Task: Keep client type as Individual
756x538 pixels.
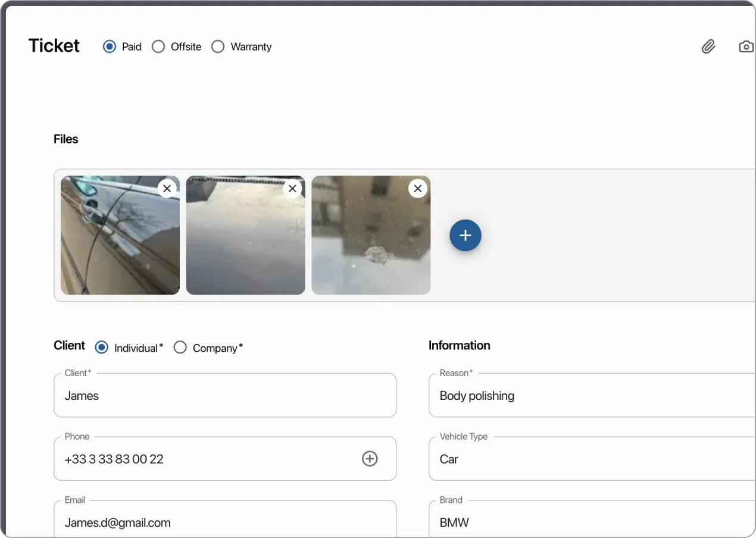Action: click(x=101, y=347)
